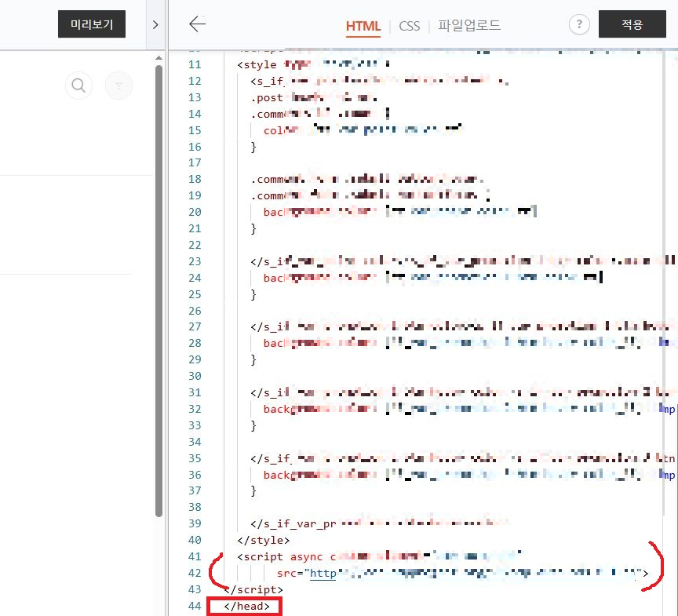Click the closing brace on line 16
The image size is (678, 616).
pos(253,147)
